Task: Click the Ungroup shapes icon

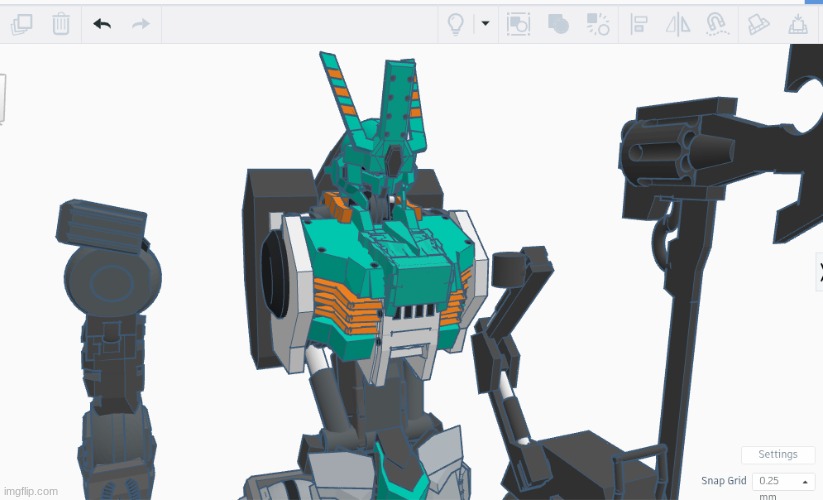Action: tap(597, 24)
